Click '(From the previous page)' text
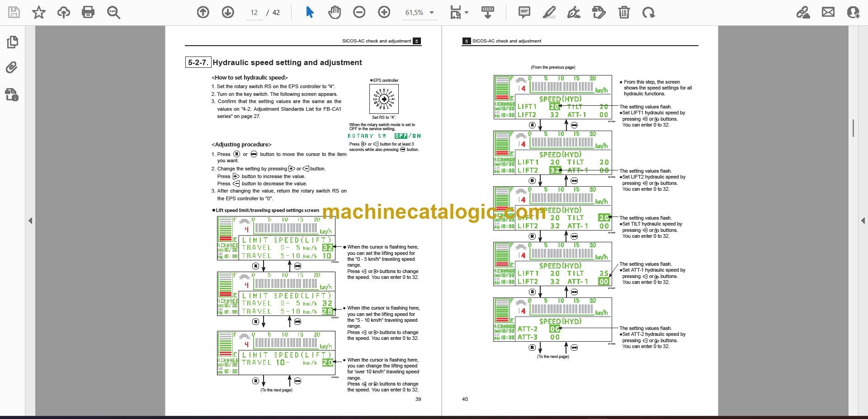868x419 pixels. [x=553, y=67]
